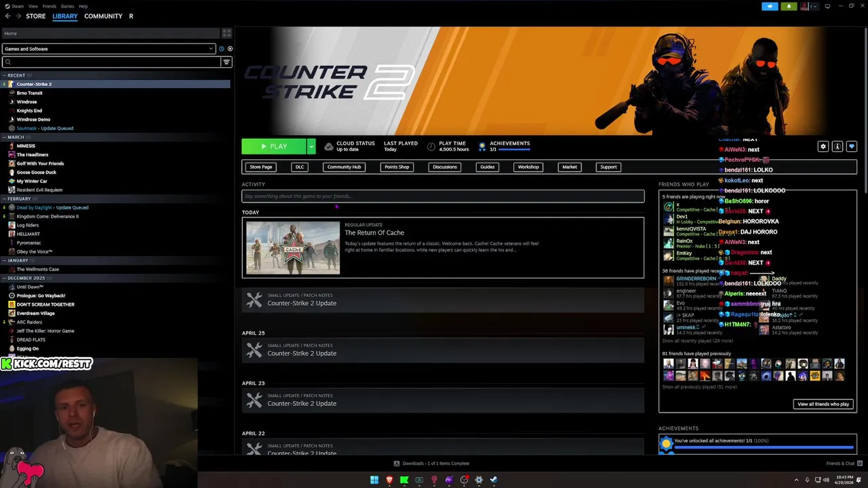Switch to the COMMUNITY tab
Screen dimensions: 868x488
coord(103,16)
